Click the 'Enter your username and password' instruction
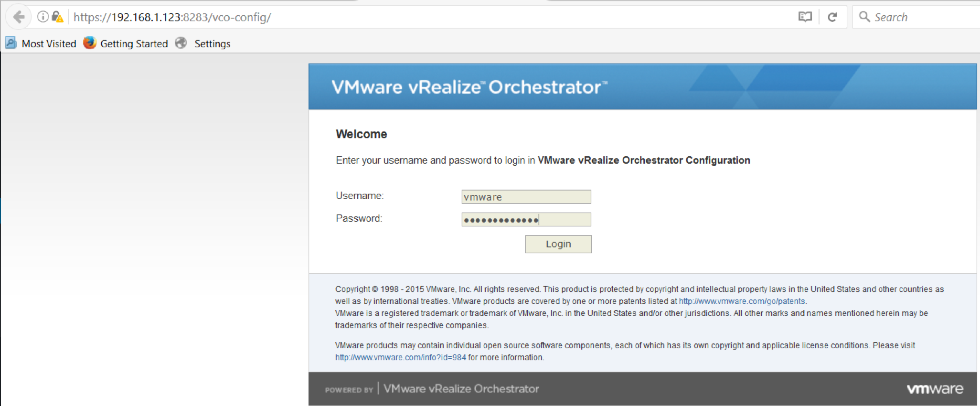Image resolution: width=980 pixels, height=406 pixels. point(543,160)
